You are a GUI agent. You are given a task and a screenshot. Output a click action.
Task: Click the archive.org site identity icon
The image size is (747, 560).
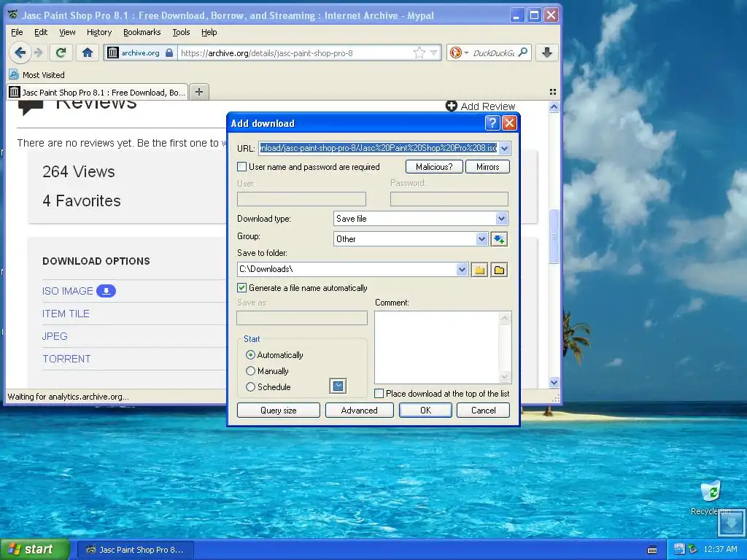tap(112, 52)
